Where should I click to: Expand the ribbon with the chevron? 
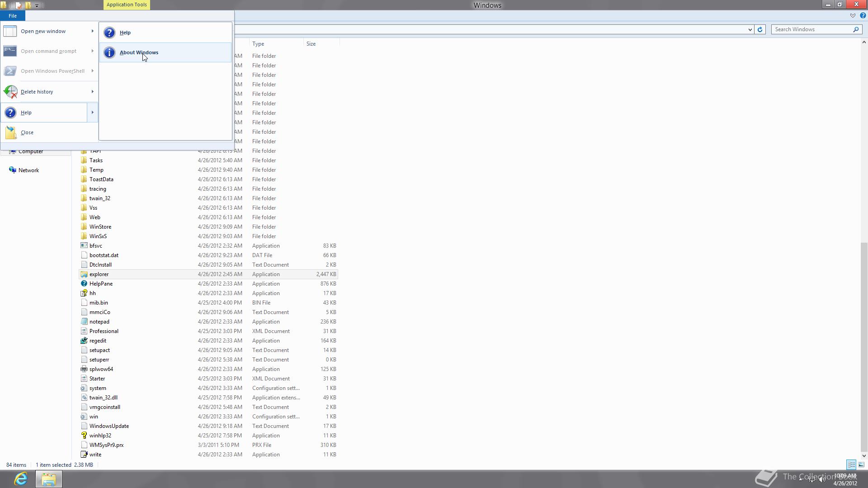853,16
